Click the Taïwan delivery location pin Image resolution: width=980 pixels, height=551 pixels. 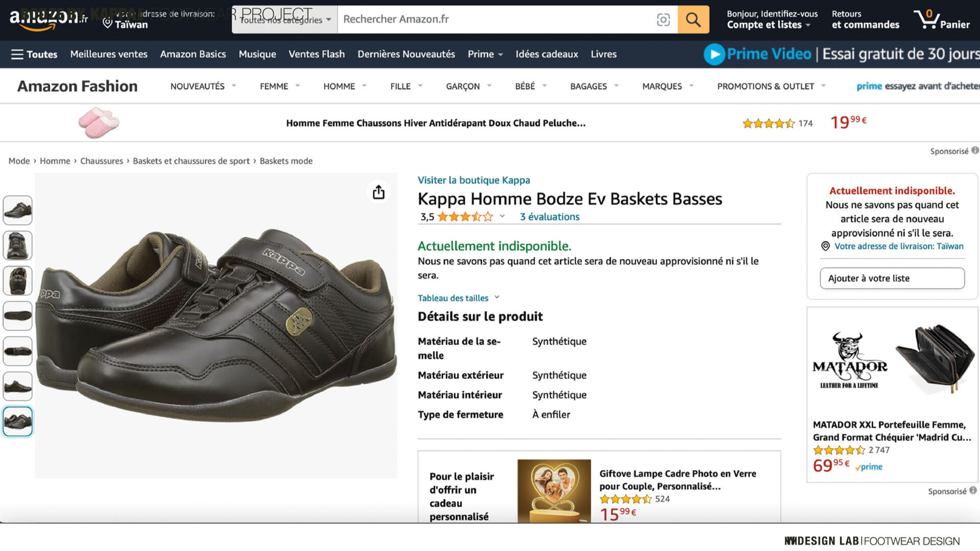click(x=107, y=23)
